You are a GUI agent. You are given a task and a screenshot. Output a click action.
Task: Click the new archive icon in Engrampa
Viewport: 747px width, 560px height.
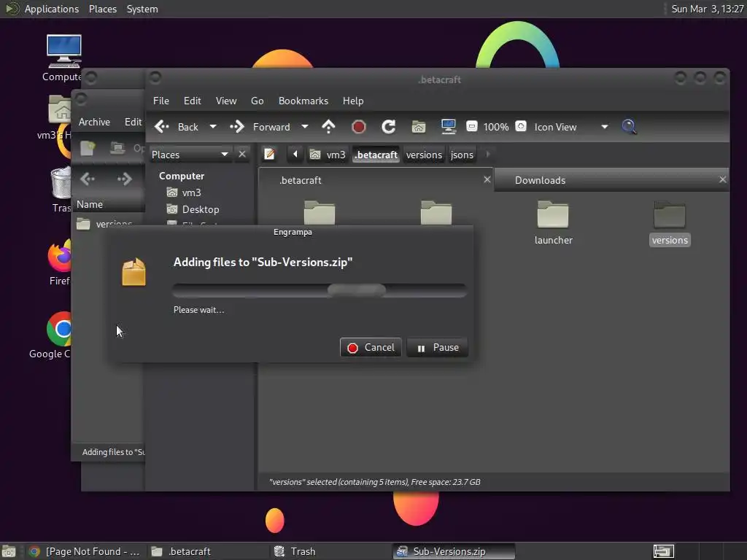coord(88,149)
